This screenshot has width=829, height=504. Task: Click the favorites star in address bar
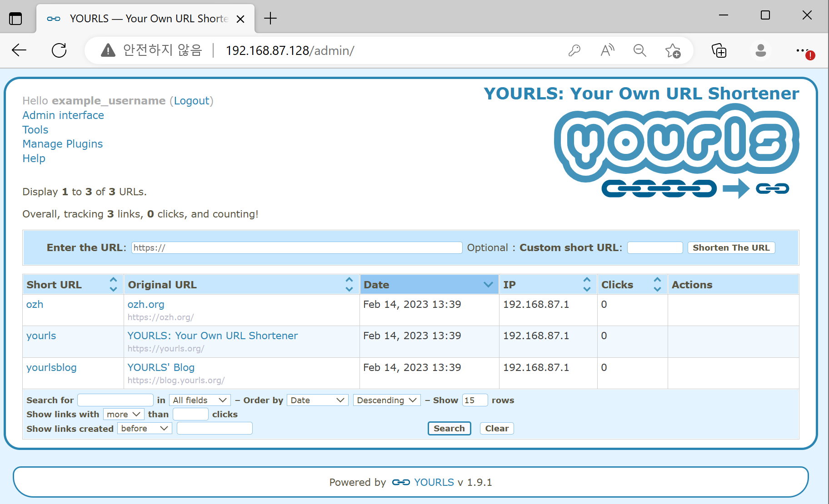[x=673, y=50]
